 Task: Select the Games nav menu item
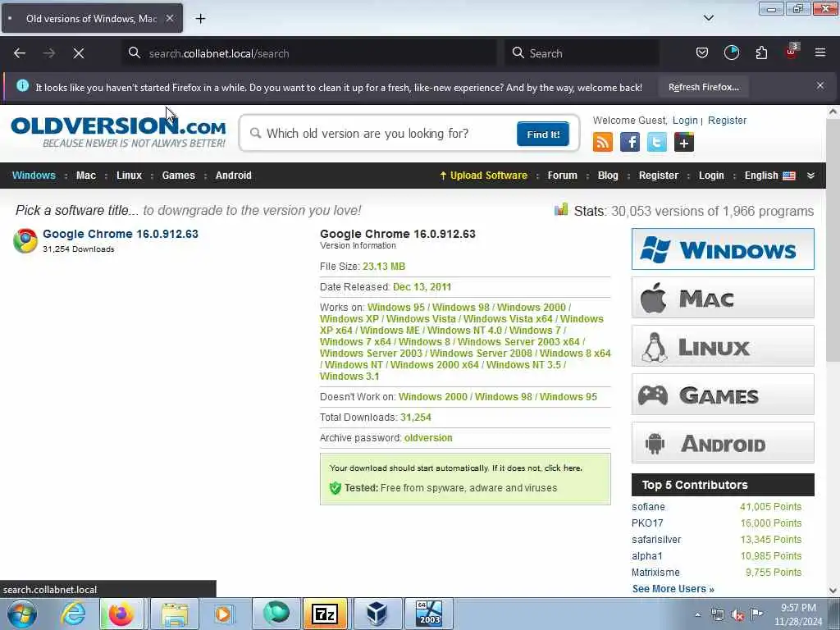[178, 176]
